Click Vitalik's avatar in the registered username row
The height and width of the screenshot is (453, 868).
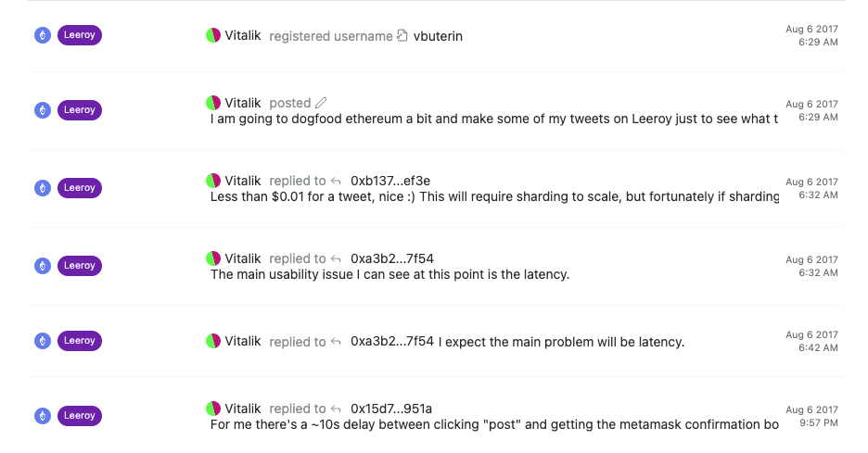(x=213, y=35)
